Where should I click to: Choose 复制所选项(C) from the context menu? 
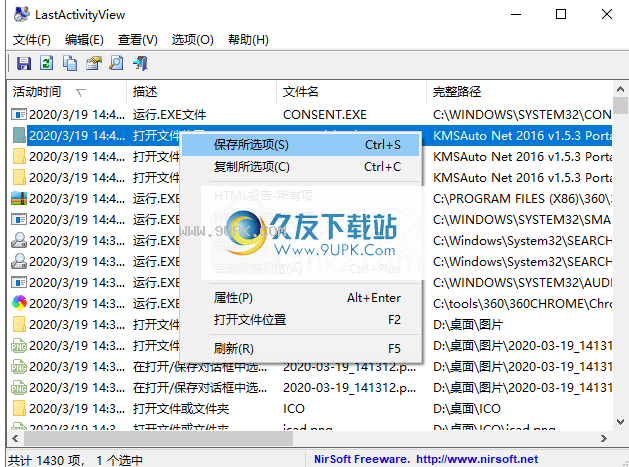300,166
